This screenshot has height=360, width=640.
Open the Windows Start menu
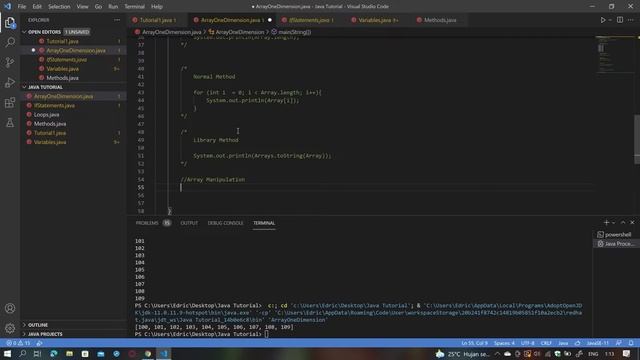point(7,353)
